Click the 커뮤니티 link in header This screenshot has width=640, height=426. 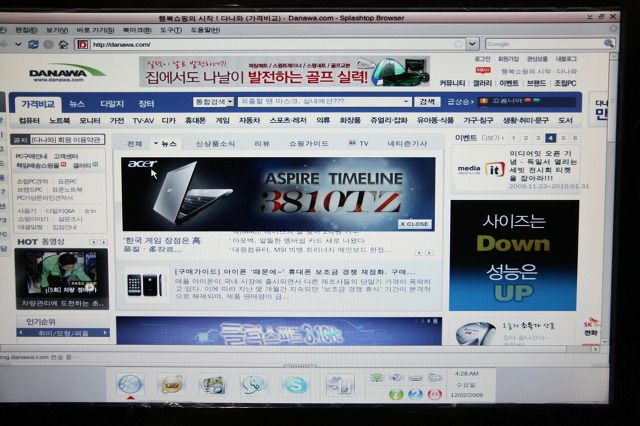coord(452,83)
